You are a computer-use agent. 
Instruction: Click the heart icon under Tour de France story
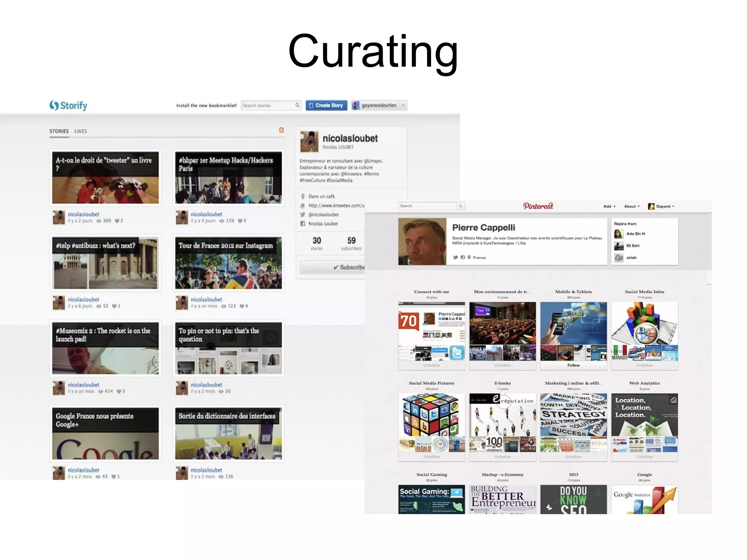click(x=242, y=306)
